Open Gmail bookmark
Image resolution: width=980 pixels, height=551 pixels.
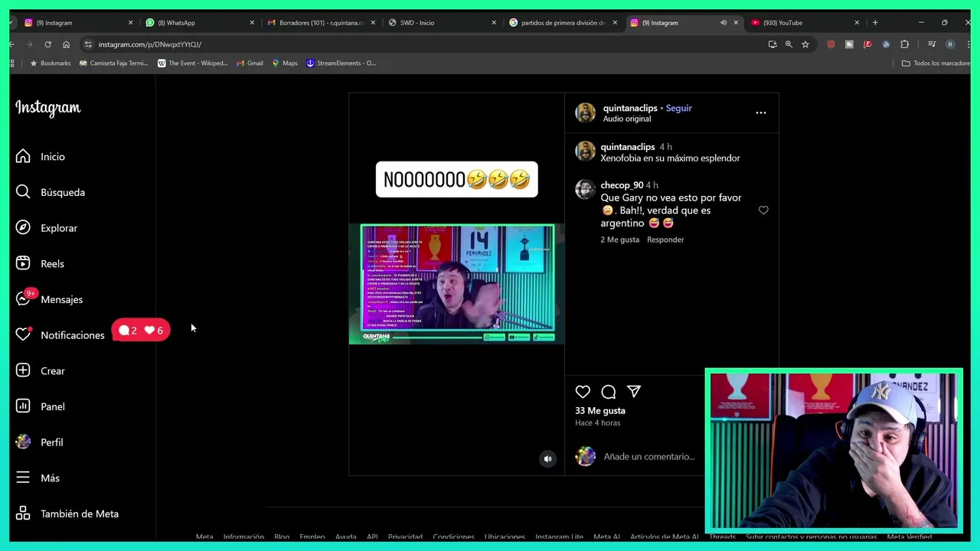[250, 64]
